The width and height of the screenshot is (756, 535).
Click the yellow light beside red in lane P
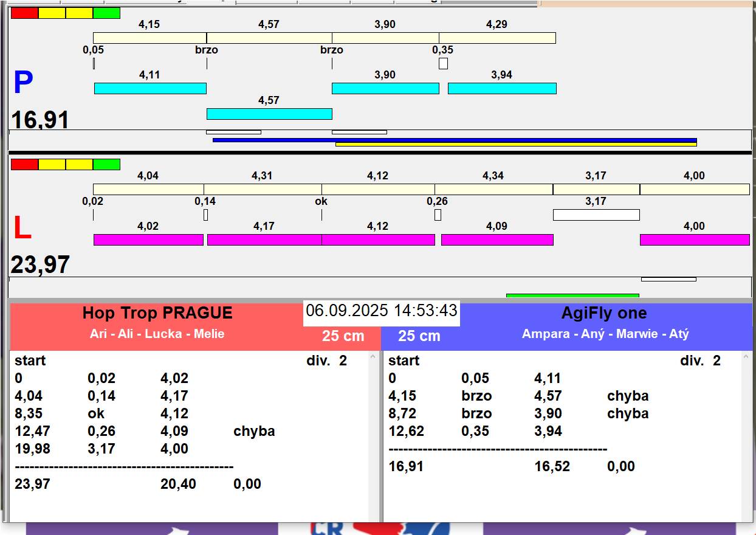pos(52,13)
